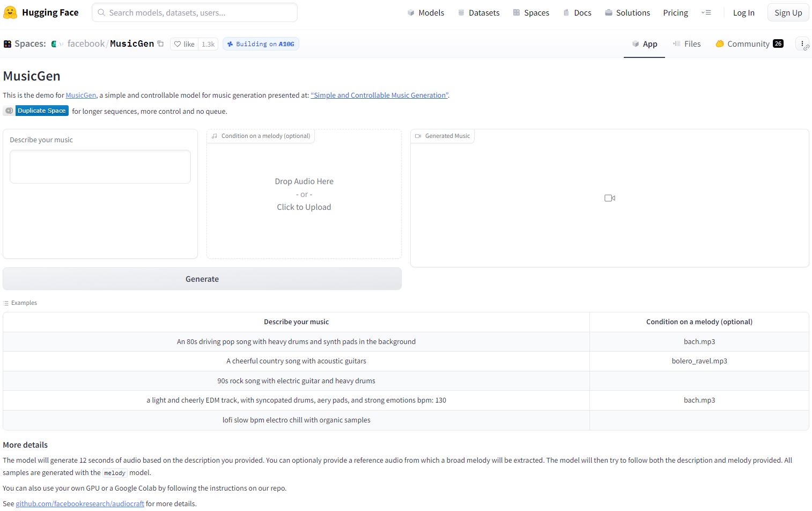This screenshot has height=511, width=812.
Task: Click the Hugging Face emoji logo
Action: [x=10, y=12]
